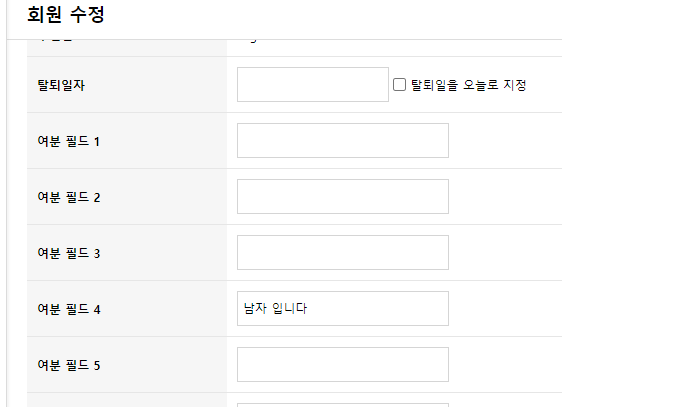
Task: Click the 탈퇴일자 row label
Action: point(61,85)
